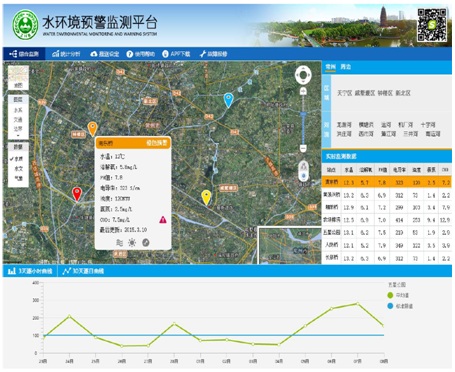The height and width of the screenshot is (372, 455).
Task: Toggle the 边界 layer option
Action: pos(18,129)
